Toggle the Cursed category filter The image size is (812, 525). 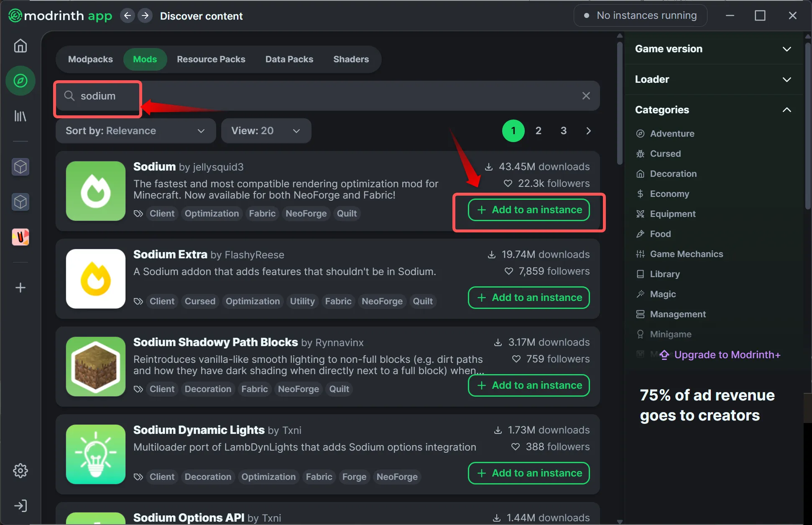click(665, 154)
